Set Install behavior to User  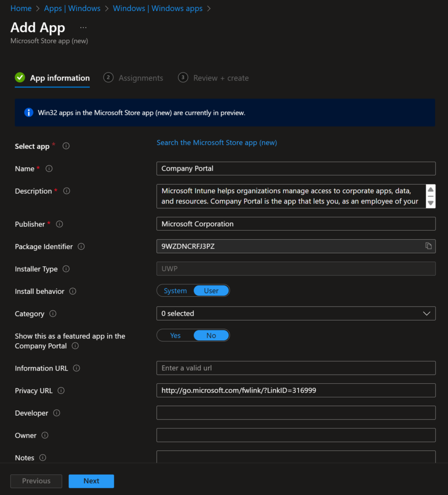[x=211, y=291]
